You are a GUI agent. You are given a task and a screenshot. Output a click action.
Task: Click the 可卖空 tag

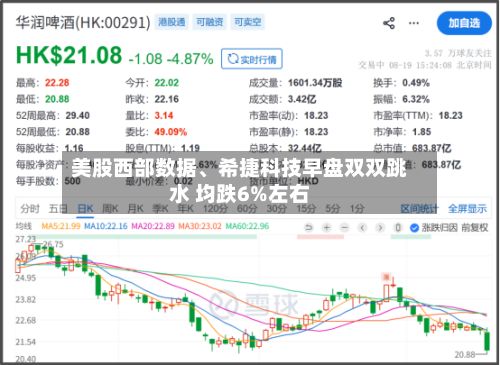247,22
